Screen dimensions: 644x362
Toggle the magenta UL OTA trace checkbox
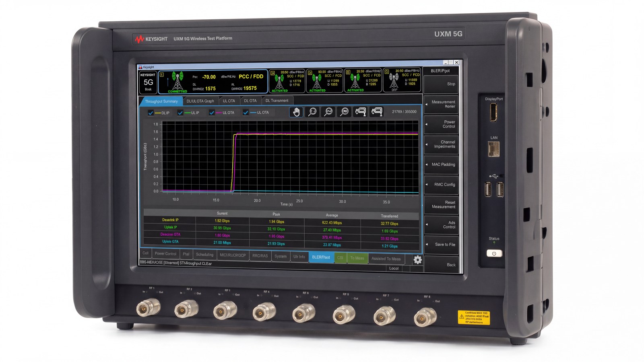212,113
